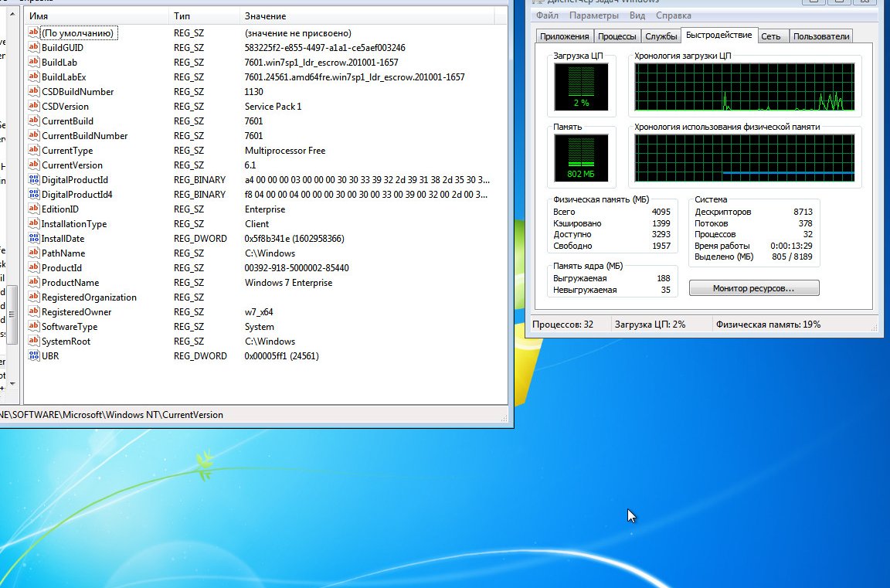Click the BuildGUID value 583225f2-e855-4497
Image resolution: width=890 pixels, height=588 pixels.
coord(324,48)
